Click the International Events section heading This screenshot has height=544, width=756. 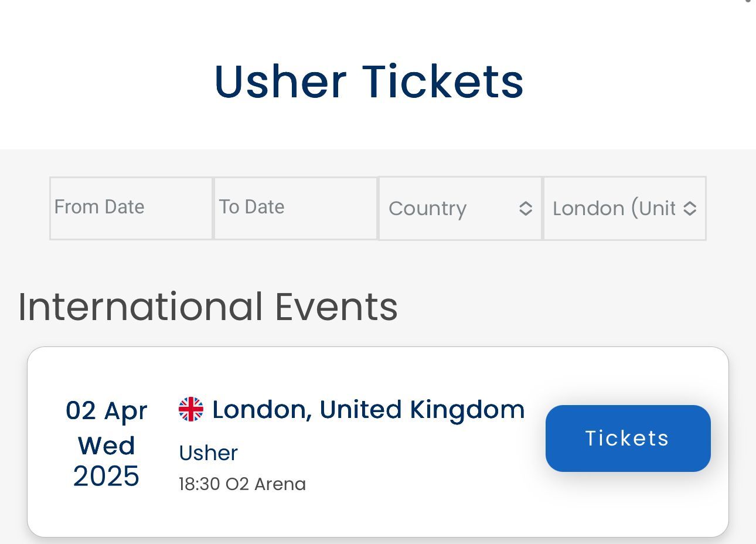coord(207,307)
